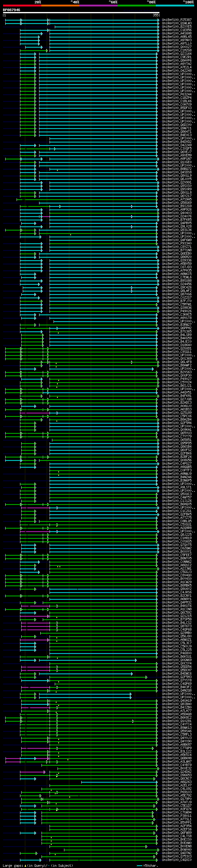Click the red ~20% identity legend bar
Image resolution: width=197 pixels, height=868 pixels.
point(22,6)
